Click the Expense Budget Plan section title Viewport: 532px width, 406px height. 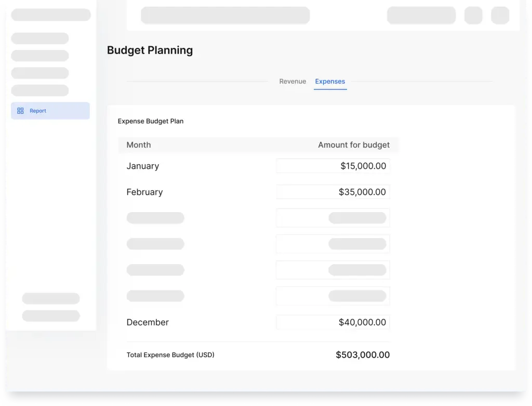point(151,121)
